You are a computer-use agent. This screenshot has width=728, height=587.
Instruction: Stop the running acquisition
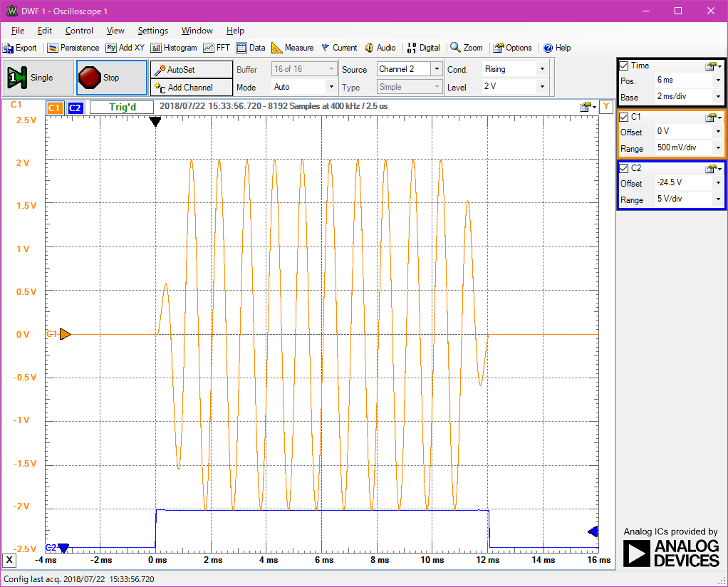[x=112, y=78]
